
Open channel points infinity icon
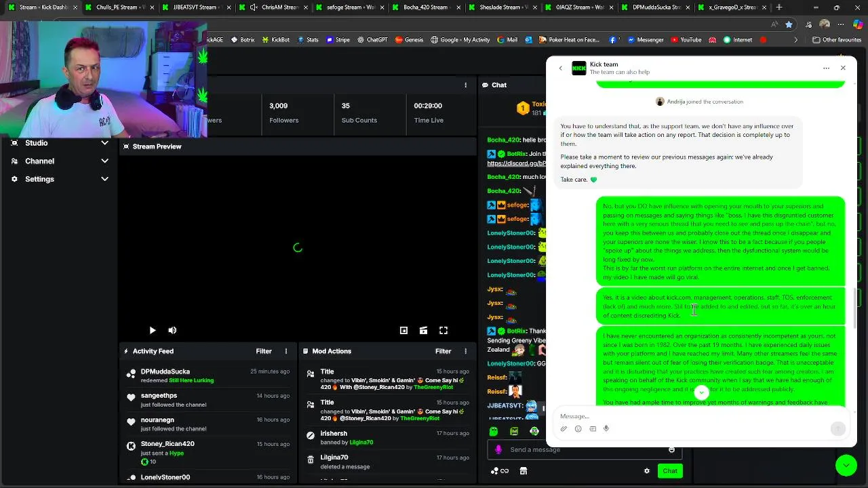[x=500, y=471]
